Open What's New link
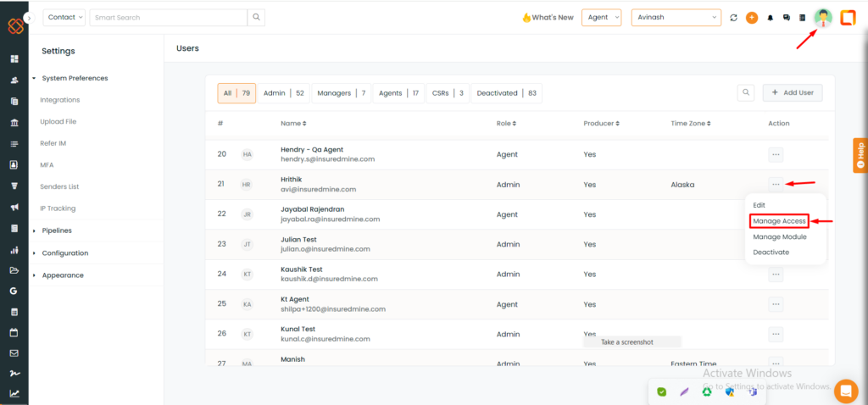 (548, 18)
